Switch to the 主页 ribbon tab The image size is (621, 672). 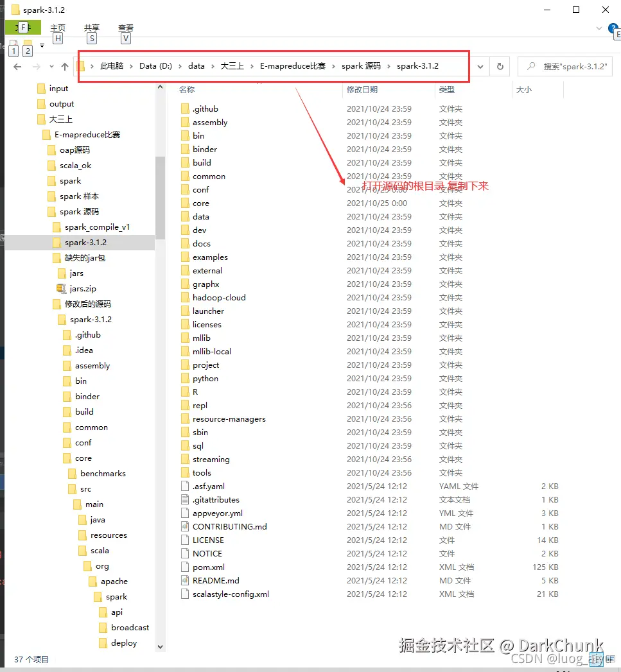click(58, 28)
